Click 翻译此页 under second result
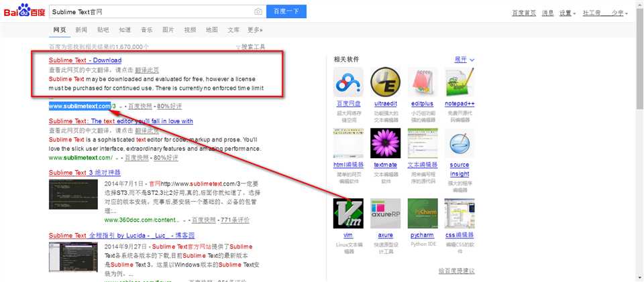This screenshot has width=644, height=282. coord(147,131)
